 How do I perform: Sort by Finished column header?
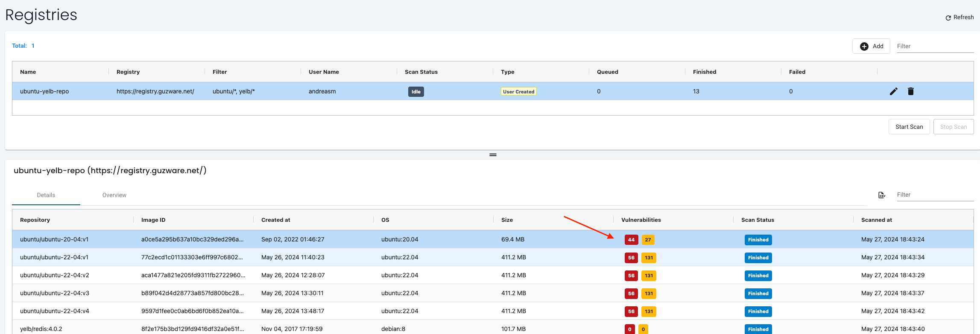(705, 72)
